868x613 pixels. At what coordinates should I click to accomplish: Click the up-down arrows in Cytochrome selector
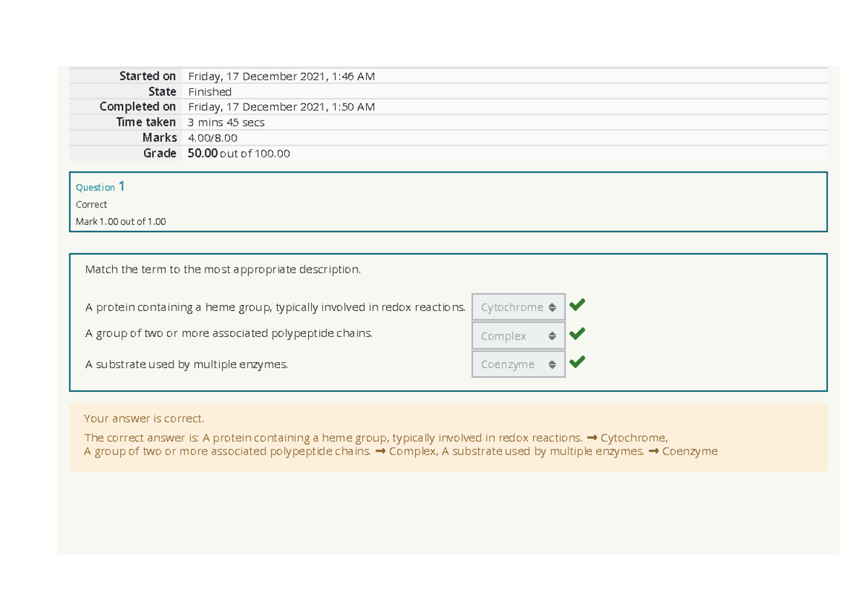(552, 307)
